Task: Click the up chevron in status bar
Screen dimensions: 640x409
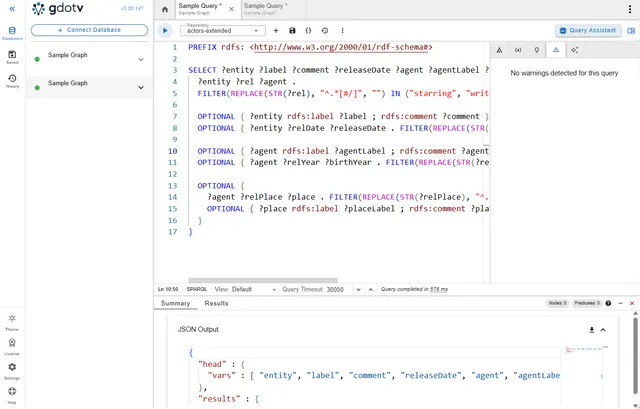Action: [371, 289]
